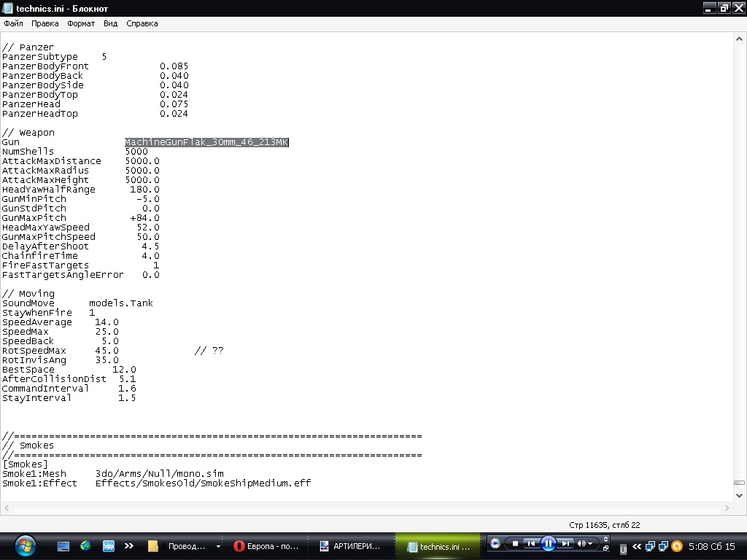
Task: Skip to previous track in media toolbar
Action: click(531, 543)
